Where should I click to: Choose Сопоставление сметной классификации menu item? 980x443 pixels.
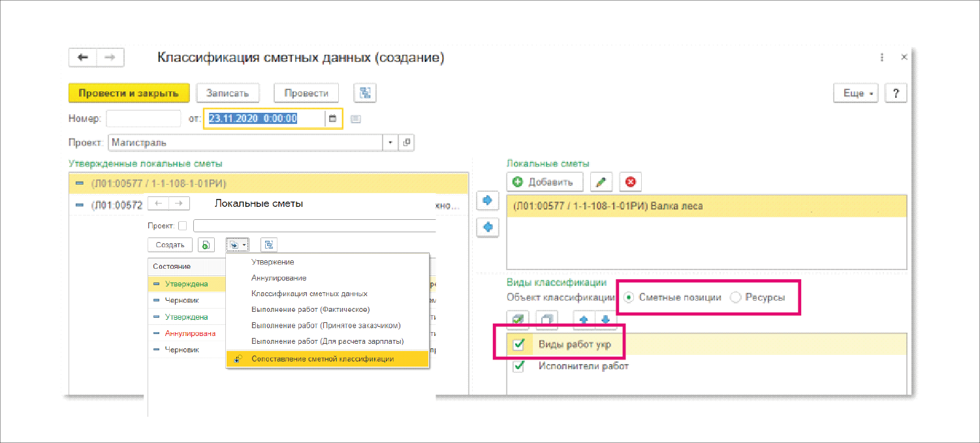(x=322, y=359)
